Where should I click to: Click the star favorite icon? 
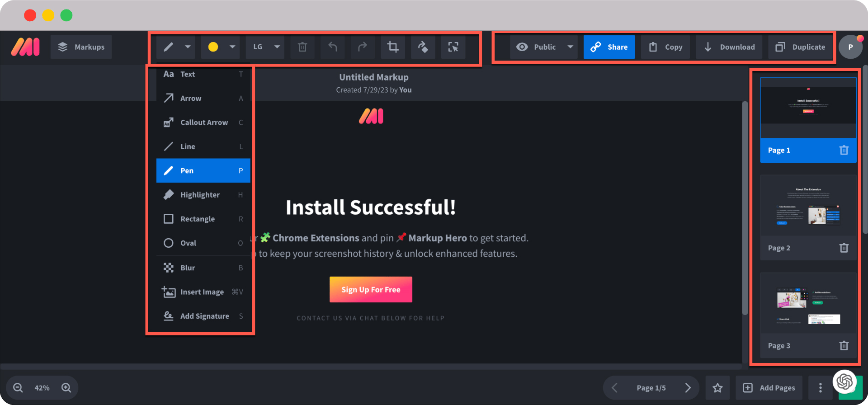(x=717, y=388)
